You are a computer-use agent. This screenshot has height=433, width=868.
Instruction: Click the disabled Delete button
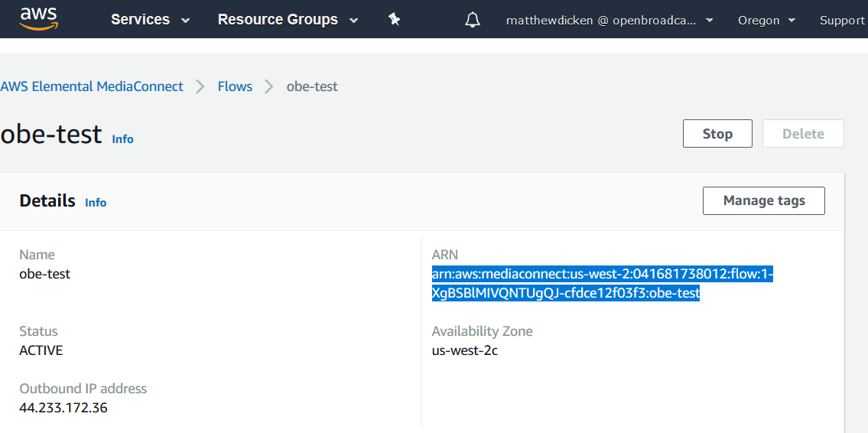[803, 133]
